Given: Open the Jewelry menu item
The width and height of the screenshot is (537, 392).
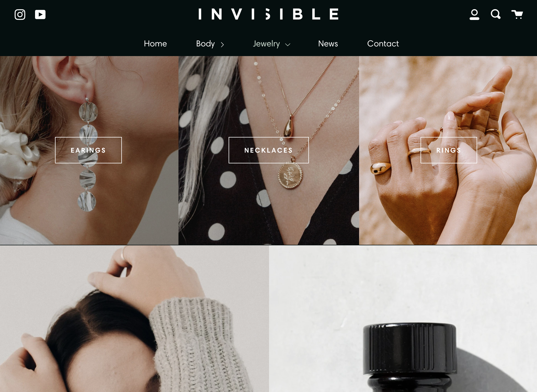Looking at the screenshot, I should pos(266,44).
